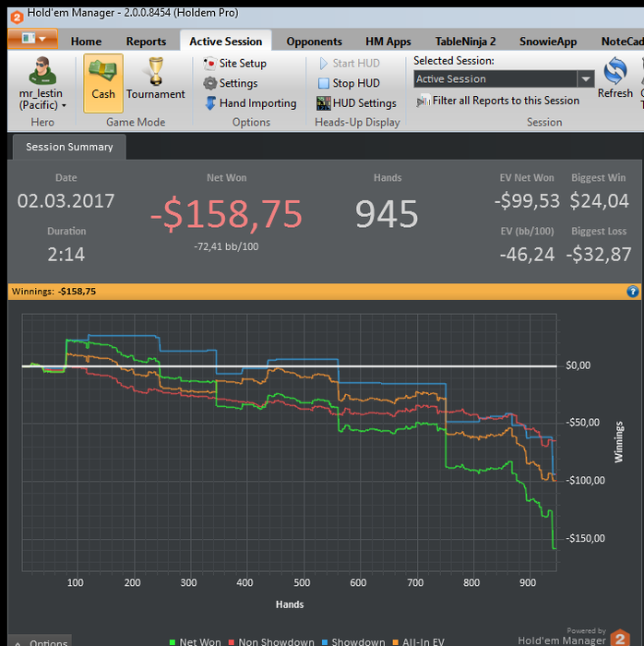Open HUD Settings
644x646 pixels.
click(356, 103)
